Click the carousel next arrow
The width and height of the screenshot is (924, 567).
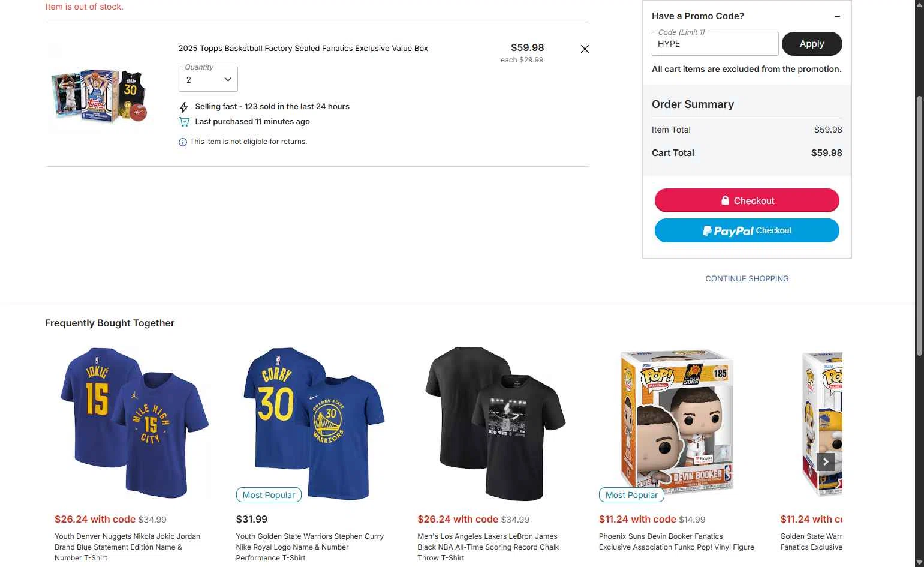(825, 461)
